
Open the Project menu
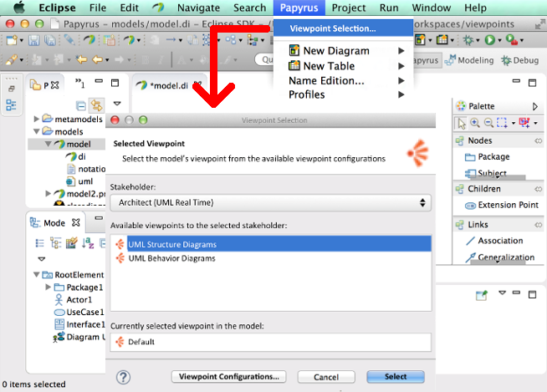click(349, 8)
